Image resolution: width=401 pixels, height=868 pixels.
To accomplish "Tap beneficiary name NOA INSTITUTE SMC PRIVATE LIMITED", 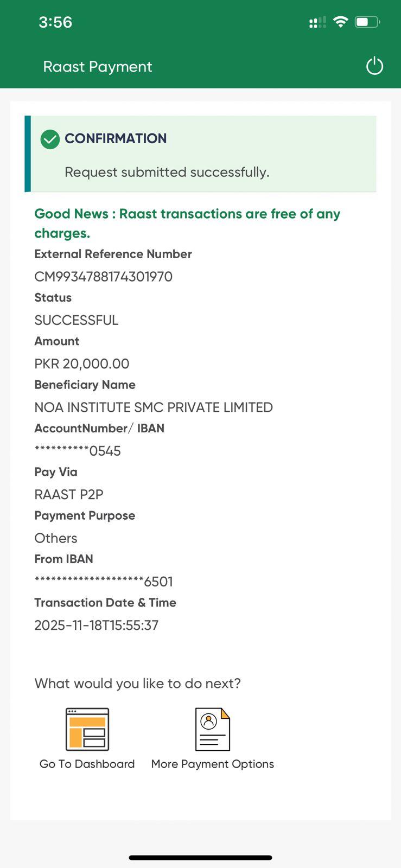I will pos(154,407).
